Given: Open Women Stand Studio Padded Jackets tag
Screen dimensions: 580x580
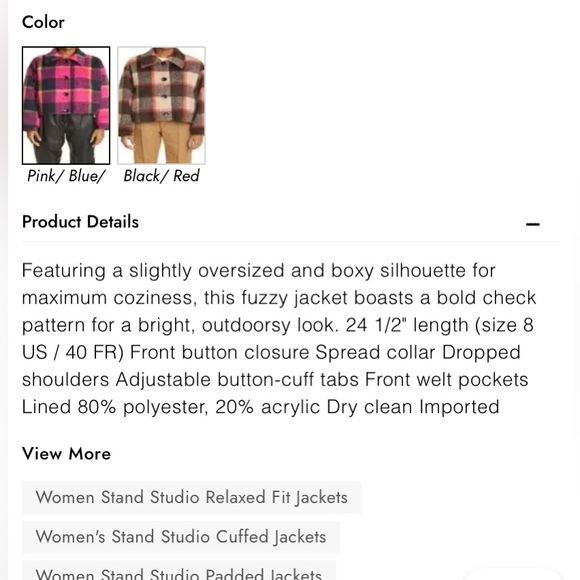Looking at the screenshot, I should 179,571.
